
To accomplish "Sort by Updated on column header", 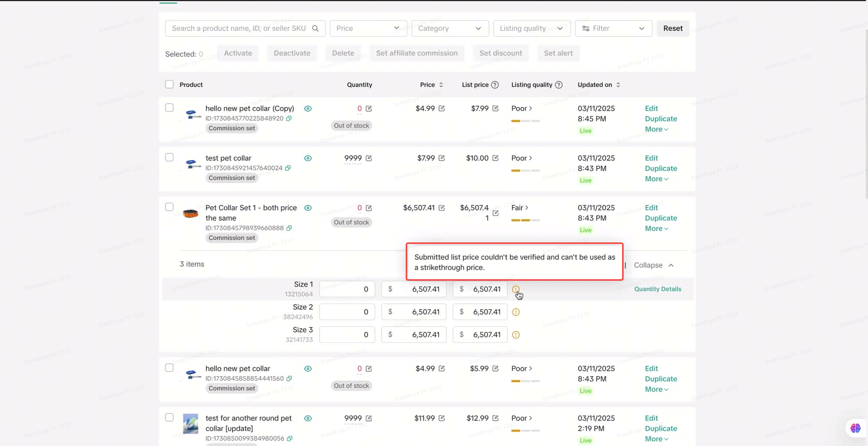I will click(598, 85).
